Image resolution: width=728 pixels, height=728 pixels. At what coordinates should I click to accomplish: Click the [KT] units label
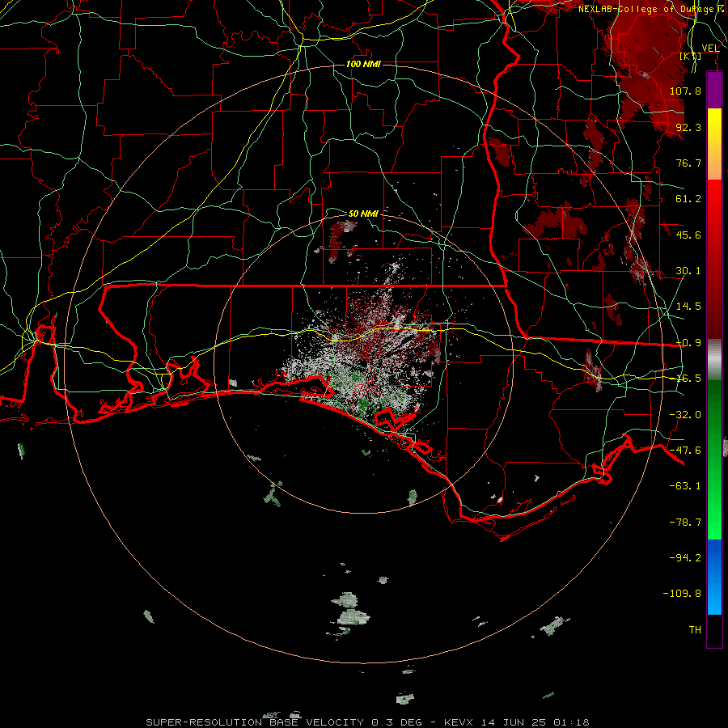click(691, 56)
